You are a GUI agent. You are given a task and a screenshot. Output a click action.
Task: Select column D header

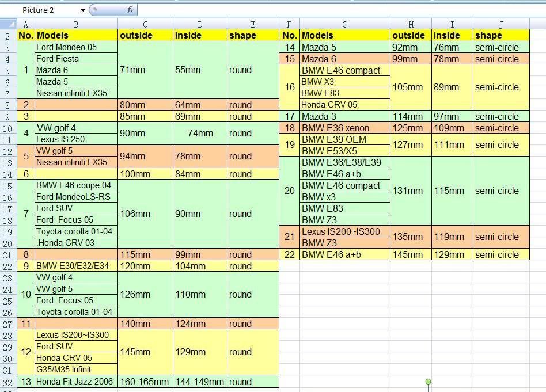pos(200,24)
